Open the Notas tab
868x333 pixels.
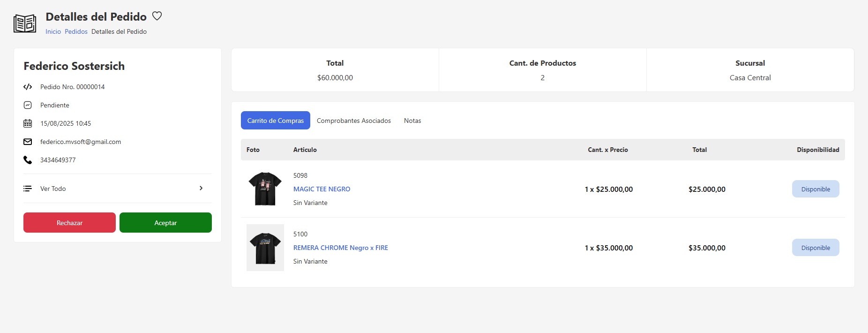point(412,121)
